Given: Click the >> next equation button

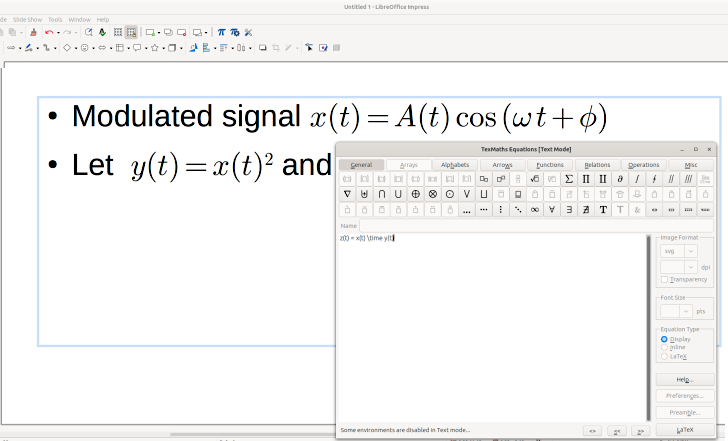Looking at the screenshot, I should tap(640, 431).
